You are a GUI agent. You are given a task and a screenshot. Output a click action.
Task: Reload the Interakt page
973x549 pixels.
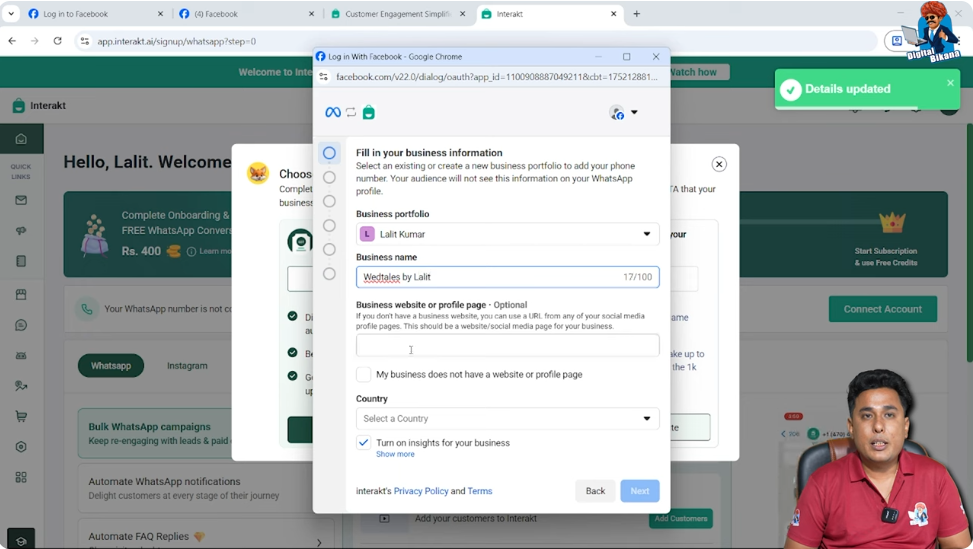coord(58,41)
